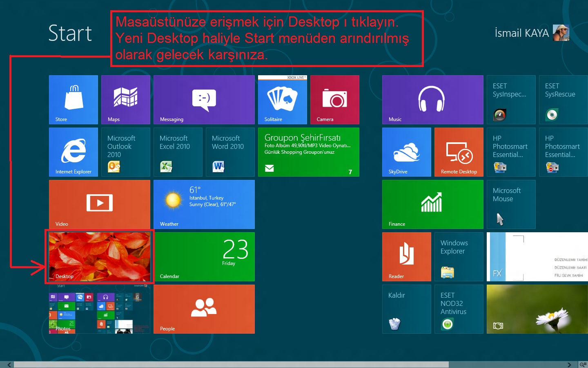Launch the Music tile

(x=433, y=100)
